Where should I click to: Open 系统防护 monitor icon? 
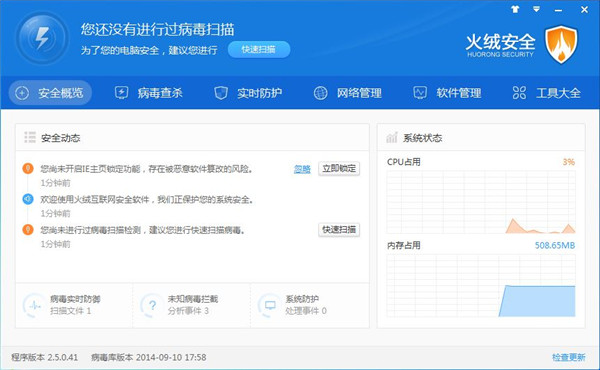[x=270, y=305]
